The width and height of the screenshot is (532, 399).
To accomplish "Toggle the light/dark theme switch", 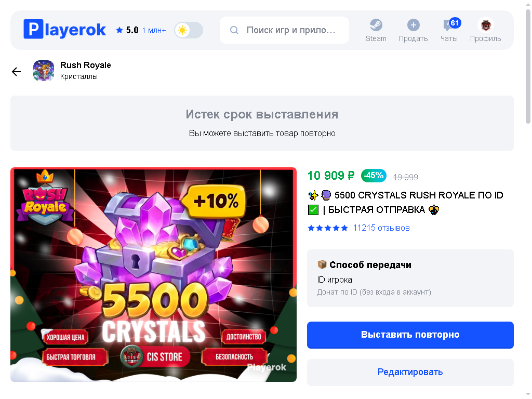I will [189, 30].
